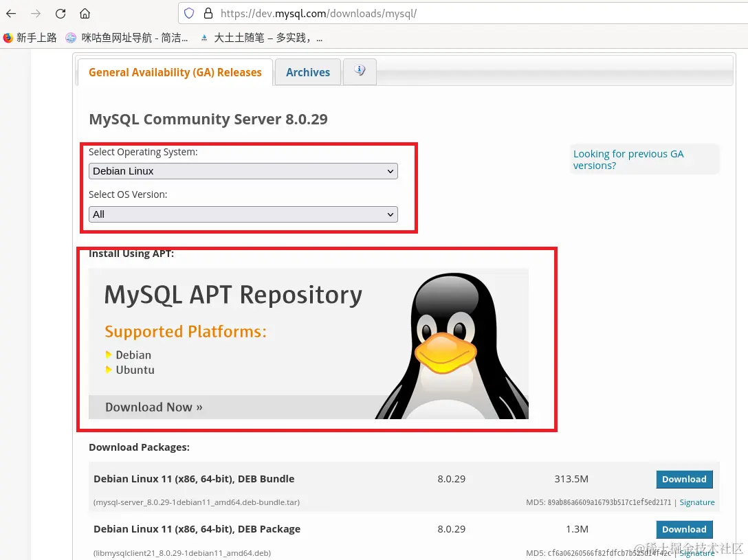
Task: Open the 新手上路 Firefox bookmark
Action: pyautogui.click(x=30, y=38)
